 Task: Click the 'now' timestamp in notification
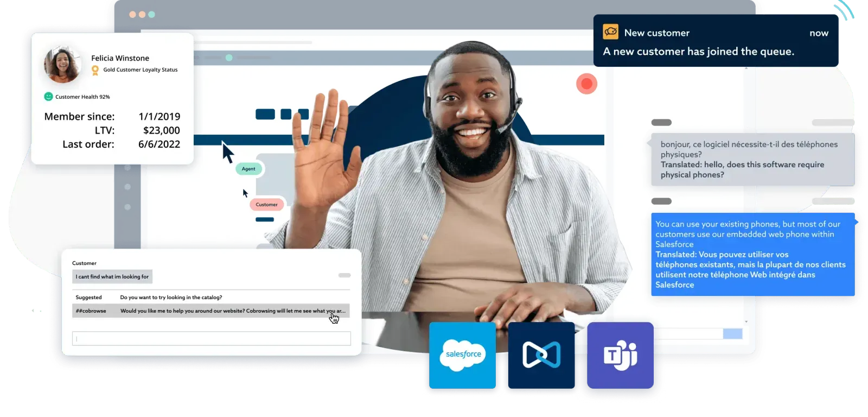(819, 33)
